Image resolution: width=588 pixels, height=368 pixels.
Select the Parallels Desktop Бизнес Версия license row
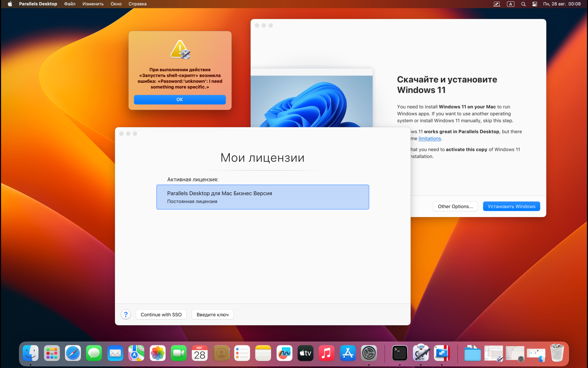point(263,197)
